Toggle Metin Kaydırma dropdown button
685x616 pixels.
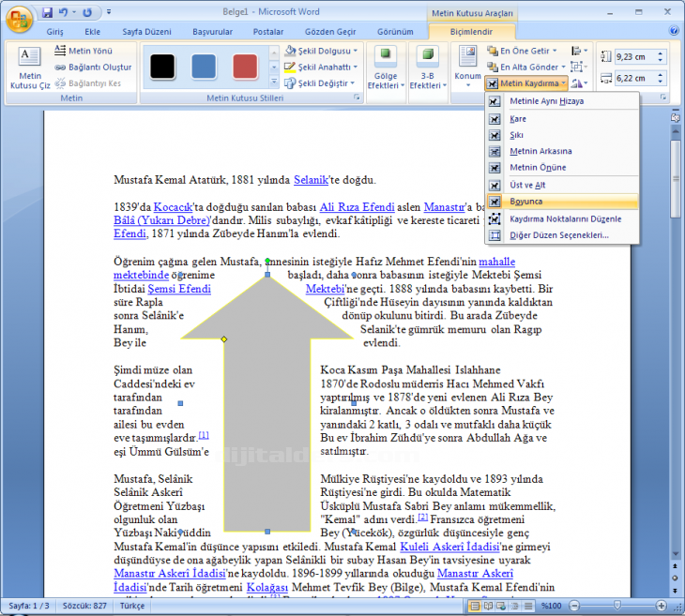coord(526,83)
